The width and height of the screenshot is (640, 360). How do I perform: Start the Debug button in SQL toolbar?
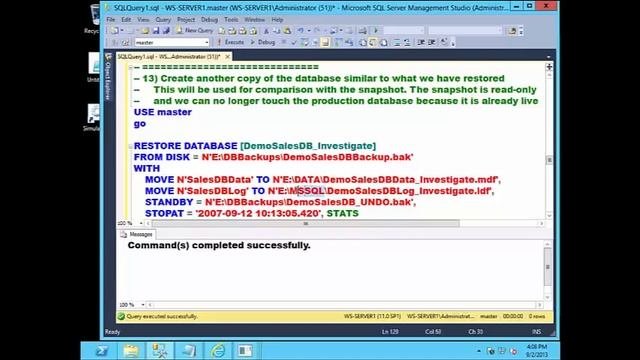tap(262, 42)
